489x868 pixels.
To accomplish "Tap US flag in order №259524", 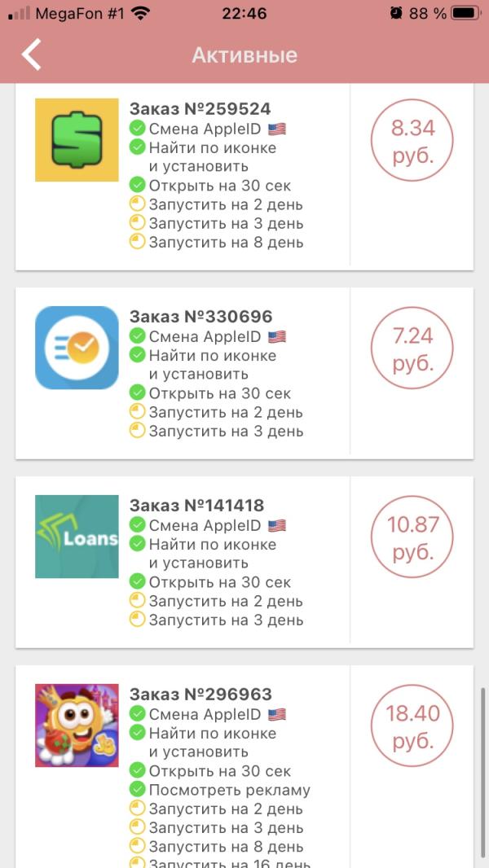I will coord(277,129).
